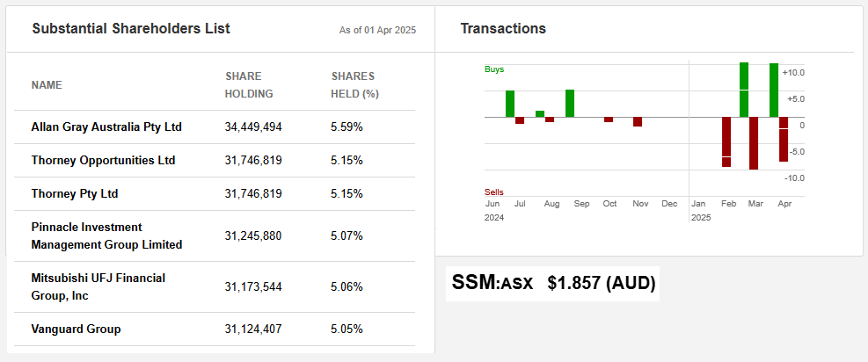Click the red sell bar above Nov

(x=638, y=122)
